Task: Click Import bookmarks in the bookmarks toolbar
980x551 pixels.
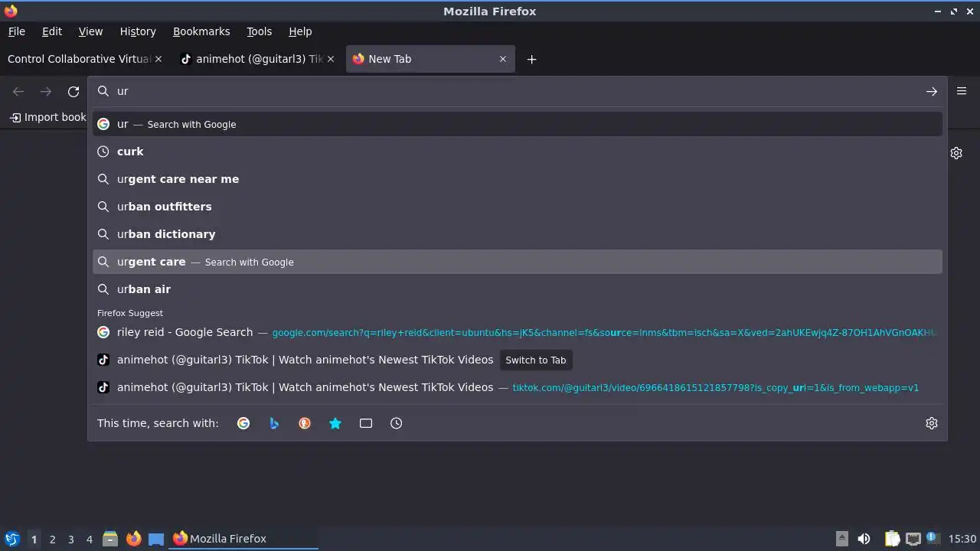Action: click(47, 117)
